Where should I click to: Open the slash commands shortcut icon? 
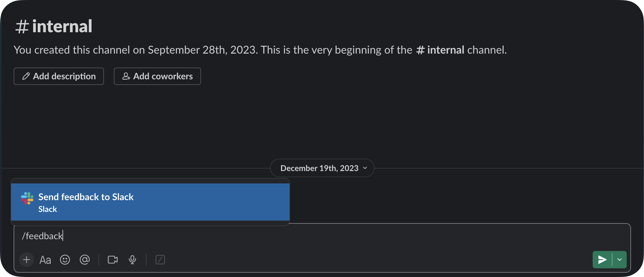[160, 260]
